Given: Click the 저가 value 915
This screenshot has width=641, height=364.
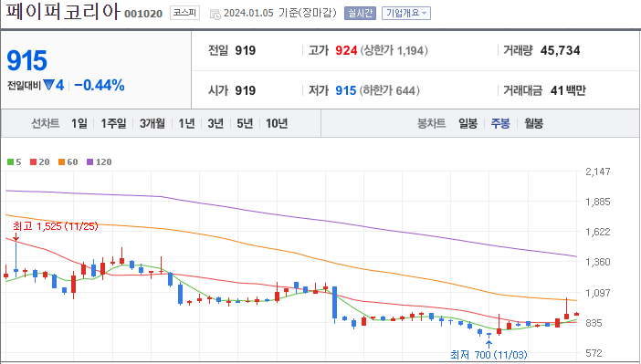Looking at the screenshot, I should pyautogui.click(x=346, y=90).
